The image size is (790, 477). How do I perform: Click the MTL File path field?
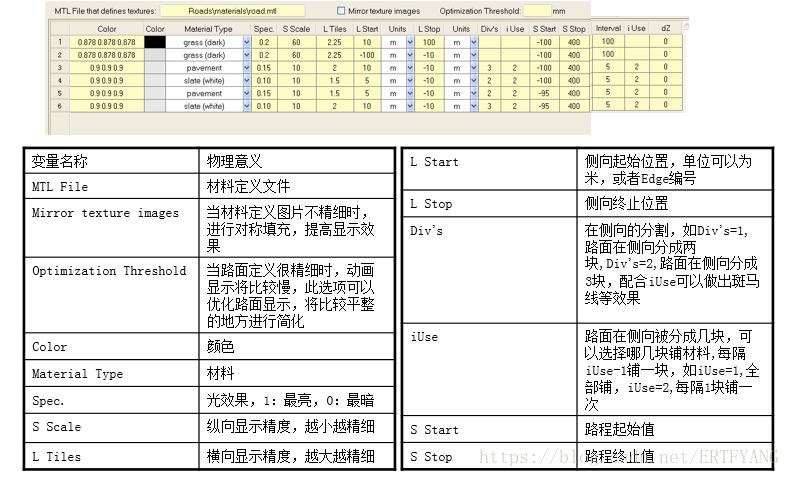coord(232,11)
